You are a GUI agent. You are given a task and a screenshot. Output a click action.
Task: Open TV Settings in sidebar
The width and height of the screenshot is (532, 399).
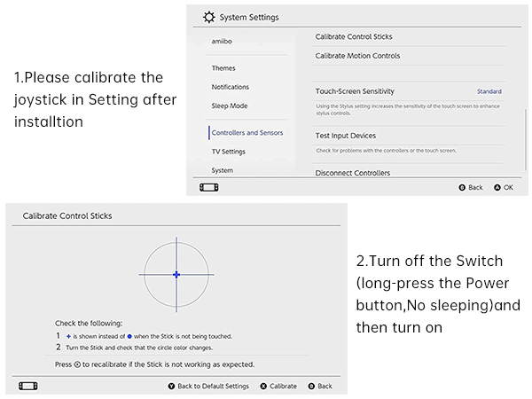pos(229,152)
